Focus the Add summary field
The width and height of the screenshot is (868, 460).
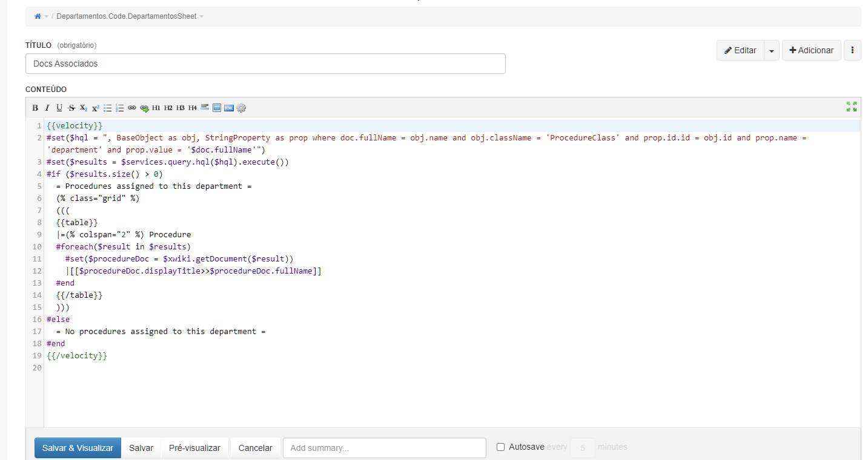click(x=385, y=448)
